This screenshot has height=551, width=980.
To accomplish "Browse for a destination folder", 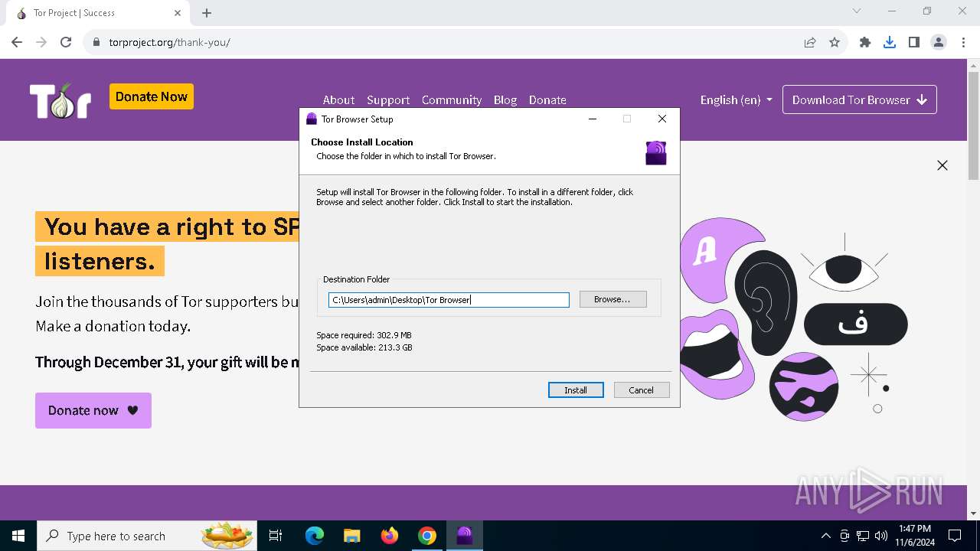I will tap(613, 299).
